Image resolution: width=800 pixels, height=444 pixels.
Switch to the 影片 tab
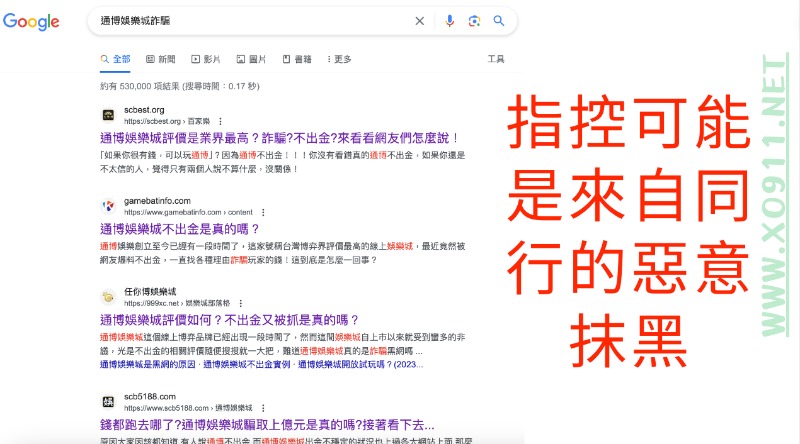point(206,59)
